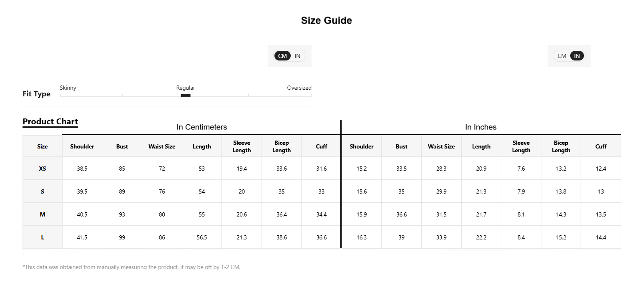Select the M size row label
The width and height of the screenshot is (644, 292).
point(43,214)
